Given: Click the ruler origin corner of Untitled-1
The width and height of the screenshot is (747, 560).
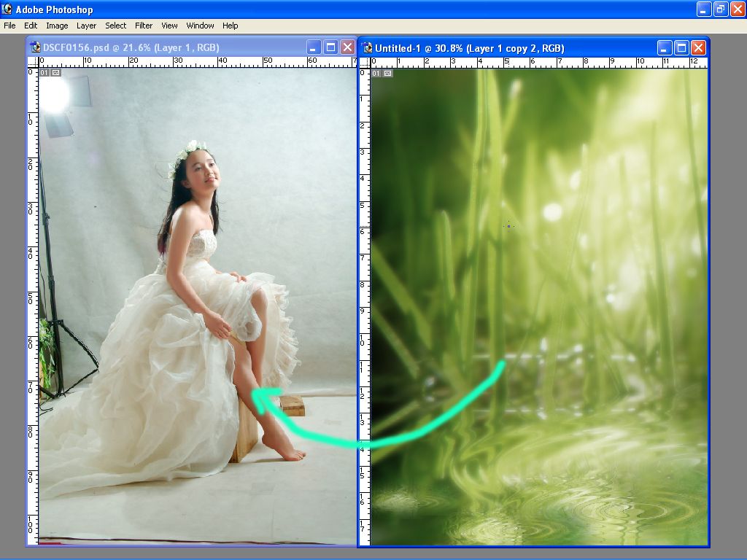Looking at the screenshot, I should click(x=364, y=63).
